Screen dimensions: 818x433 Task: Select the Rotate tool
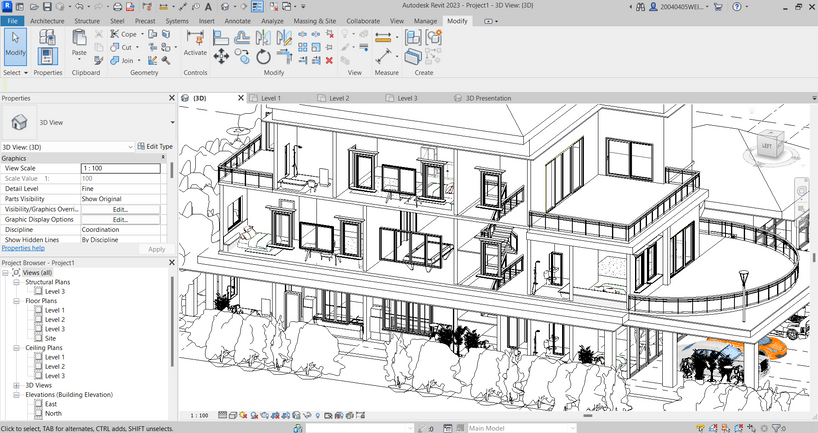[x=263, y=56]
